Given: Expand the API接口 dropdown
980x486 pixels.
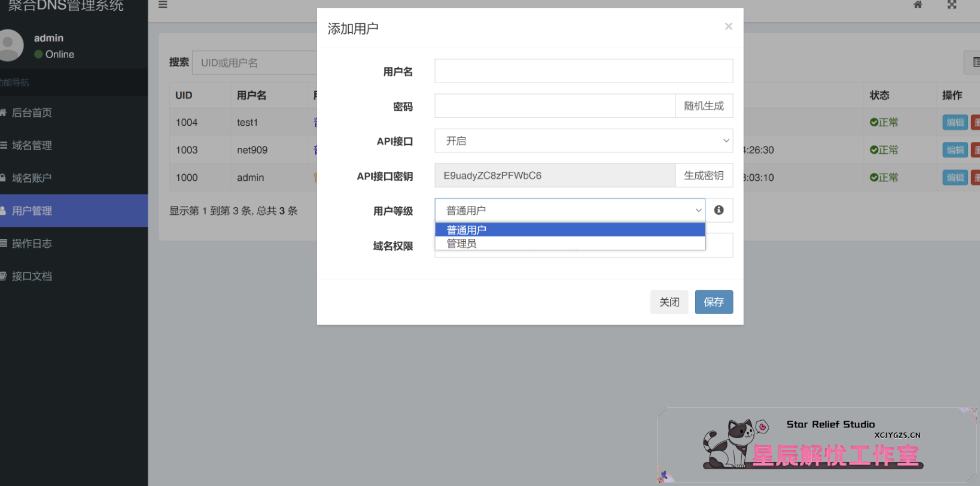Looking at the screenshot, I should click(583, 141).
